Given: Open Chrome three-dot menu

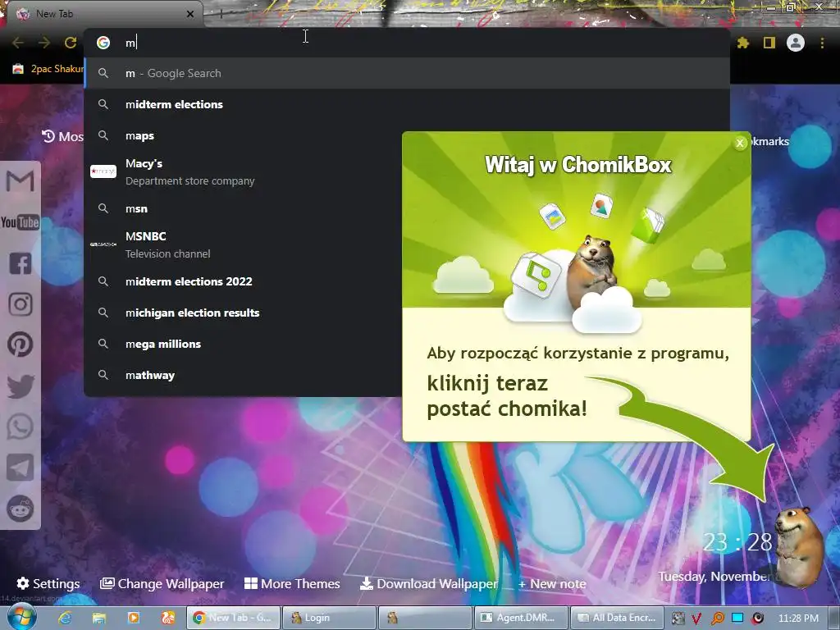Looking at the screenshot, I should coord(822,43).
